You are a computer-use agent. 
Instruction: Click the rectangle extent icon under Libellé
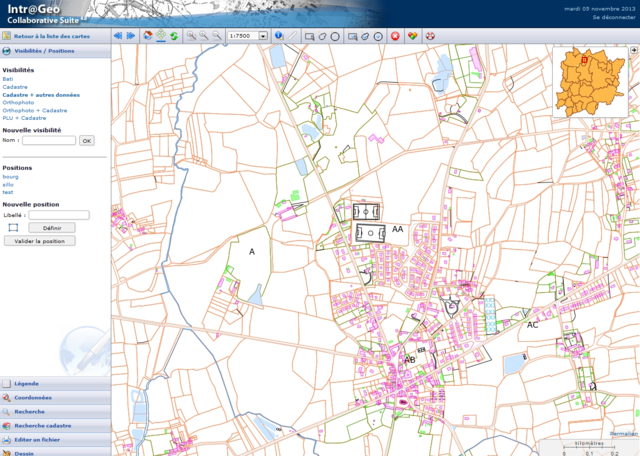[13, 227]
